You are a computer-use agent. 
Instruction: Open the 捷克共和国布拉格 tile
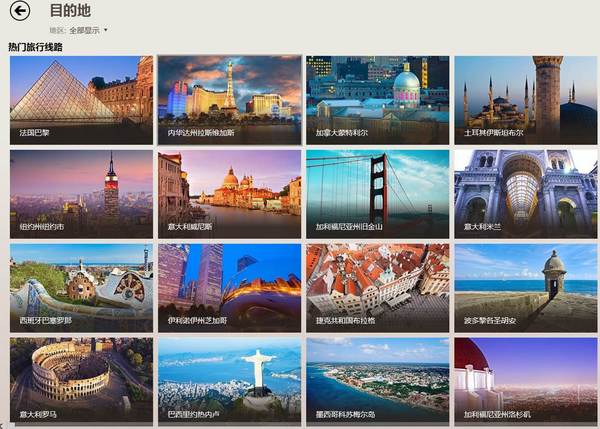pos(377,287)
